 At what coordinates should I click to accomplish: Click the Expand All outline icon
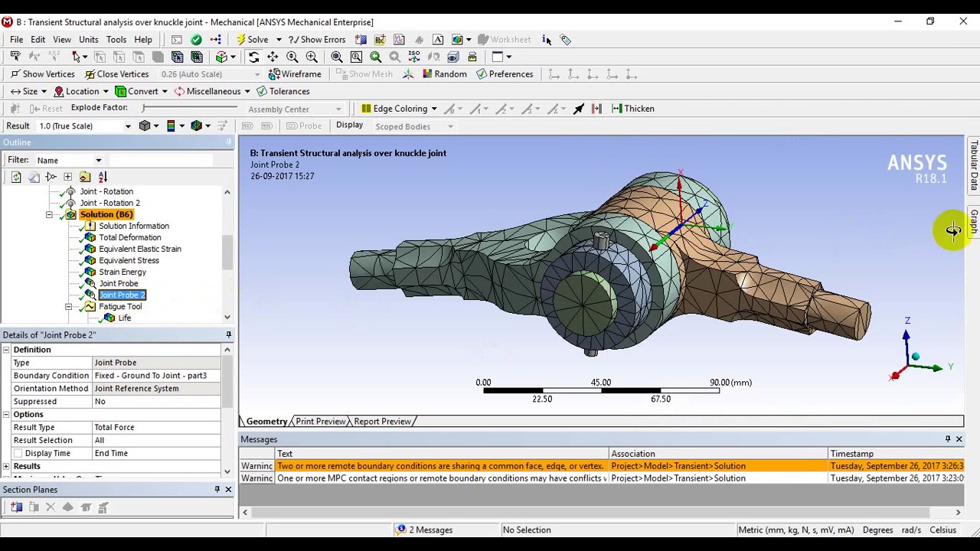[67, 177]
